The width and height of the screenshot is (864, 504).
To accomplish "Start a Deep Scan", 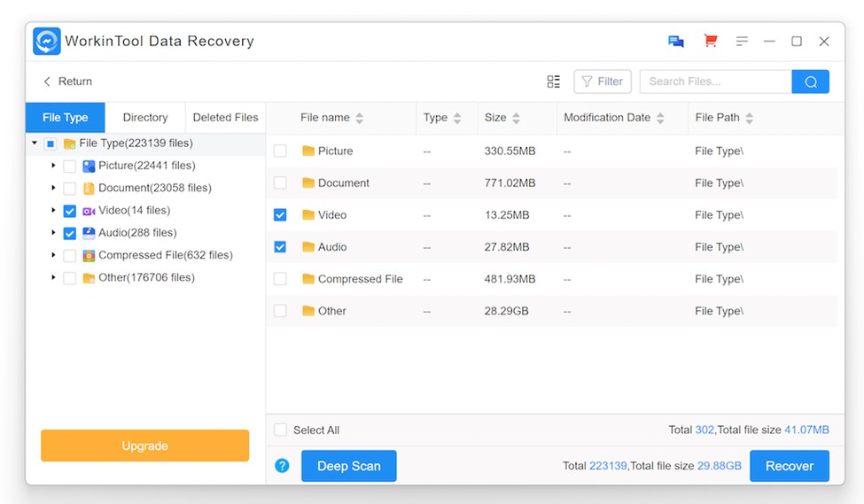I will (x=349, y=466).
